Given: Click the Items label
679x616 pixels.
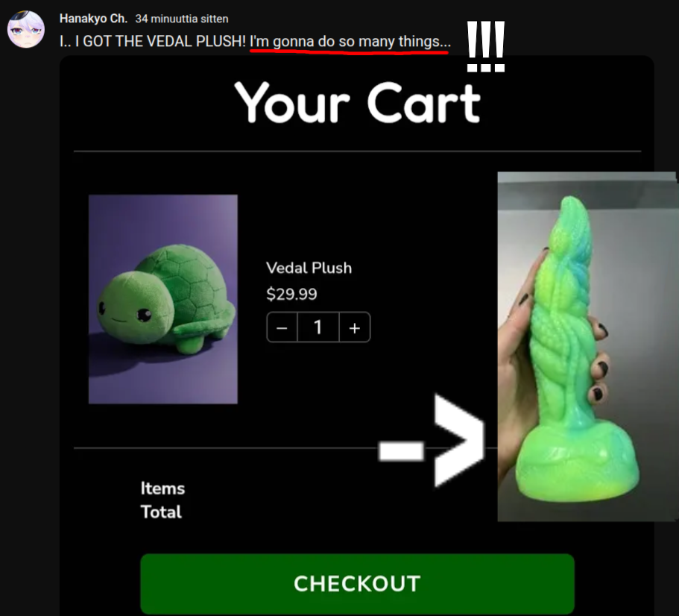Looking at the screenshot, I should point(162,488).
